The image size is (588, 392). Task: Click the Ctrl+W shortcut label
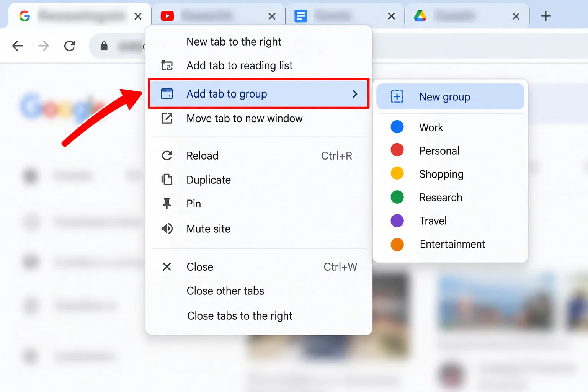click(x=340, y=267)
